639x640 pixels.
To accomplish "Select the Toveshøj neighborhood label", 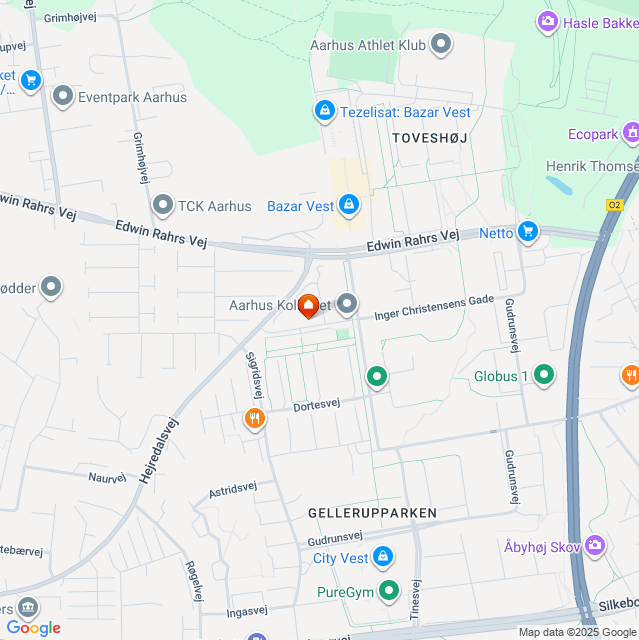I will [430, 138].
